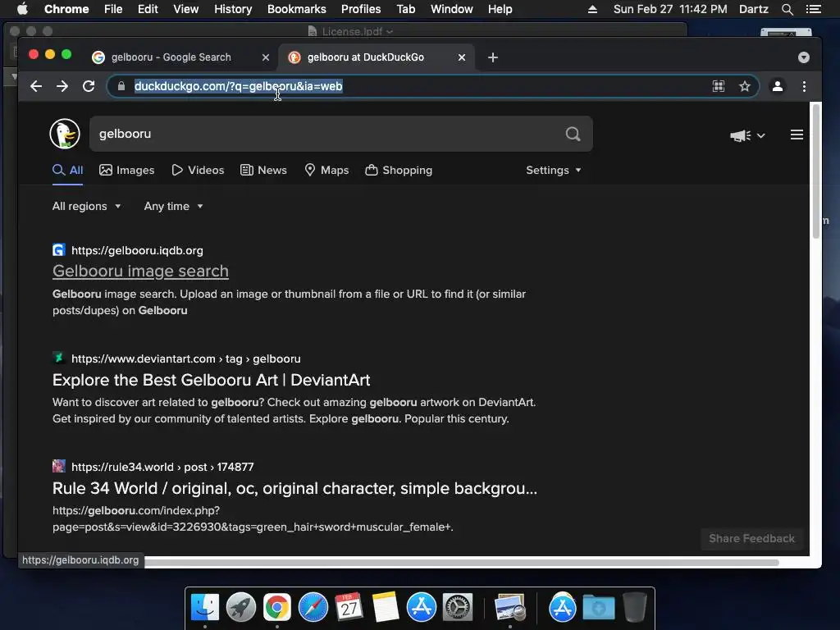Open the Apple menu

click(22, 9)
